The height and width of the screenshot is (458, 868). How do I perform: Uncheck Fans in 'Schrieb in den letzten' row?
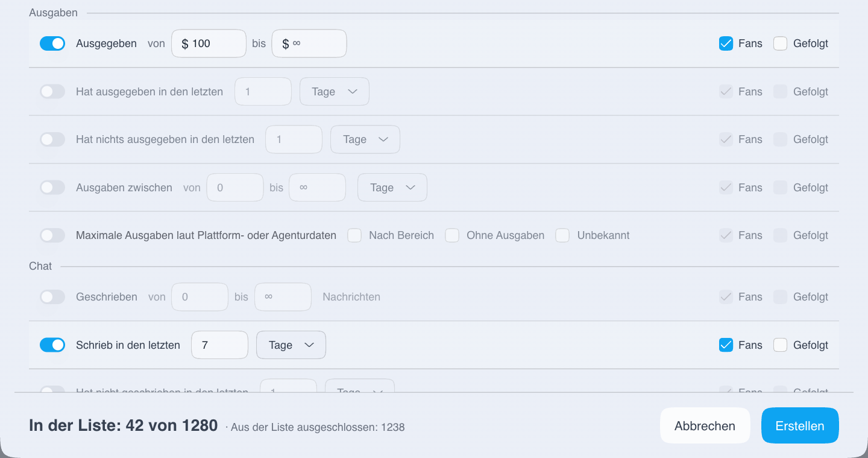pyautogui.click(x=726, y=345)
